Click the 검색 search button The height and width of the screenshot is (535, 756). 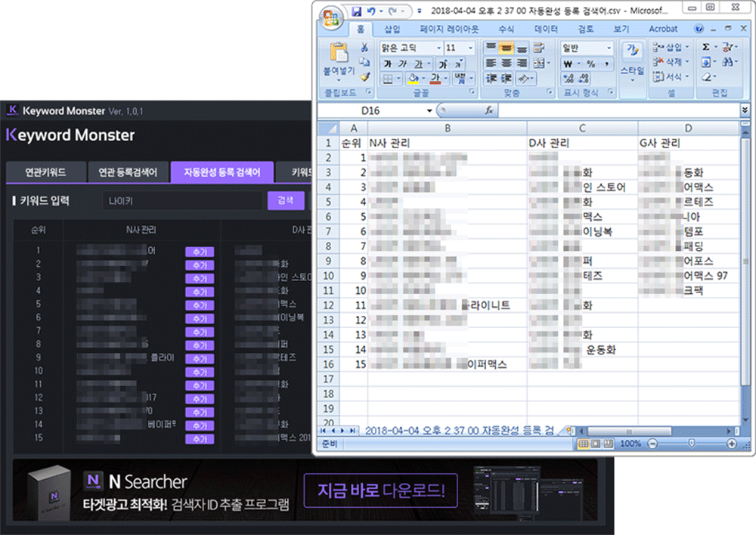(x=286, y=200)
